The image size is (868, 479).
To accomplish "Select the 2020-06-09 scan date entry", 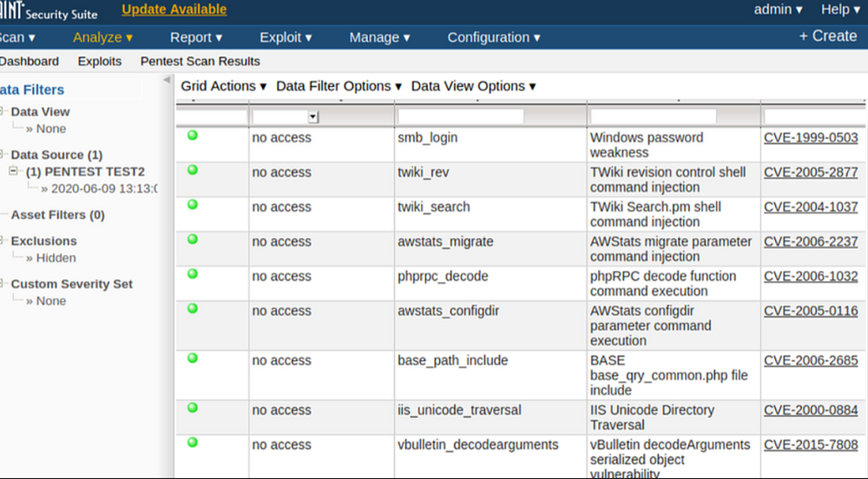I will pos(105,189).
